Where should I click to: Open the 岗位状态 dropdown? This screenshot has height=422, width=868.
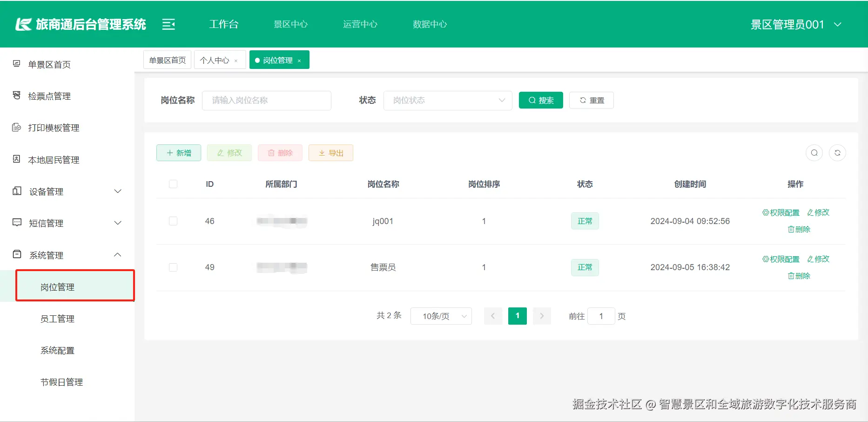coord(448,100)
